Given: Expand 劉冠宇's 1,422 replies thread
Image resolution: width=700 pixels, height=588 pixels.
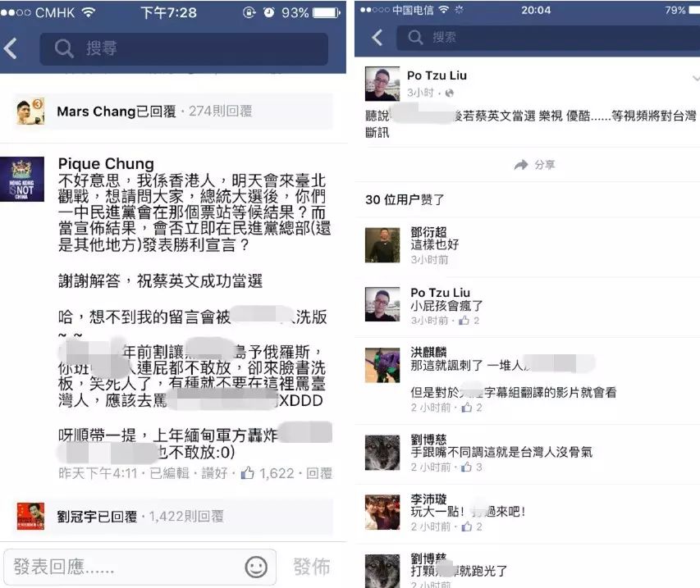Looking at the screenshot, I should click(173, 516).
